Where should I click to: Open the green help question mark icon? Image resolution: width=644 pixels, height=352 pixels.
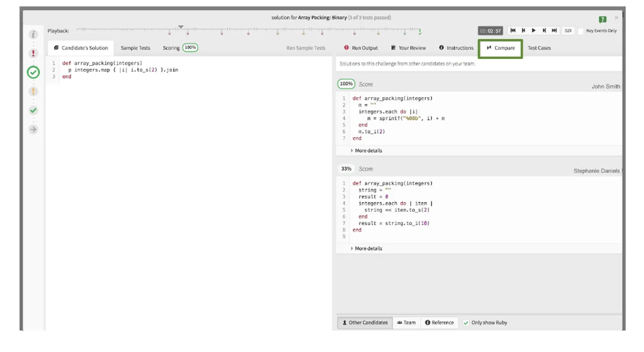click(x=603, y=19)
